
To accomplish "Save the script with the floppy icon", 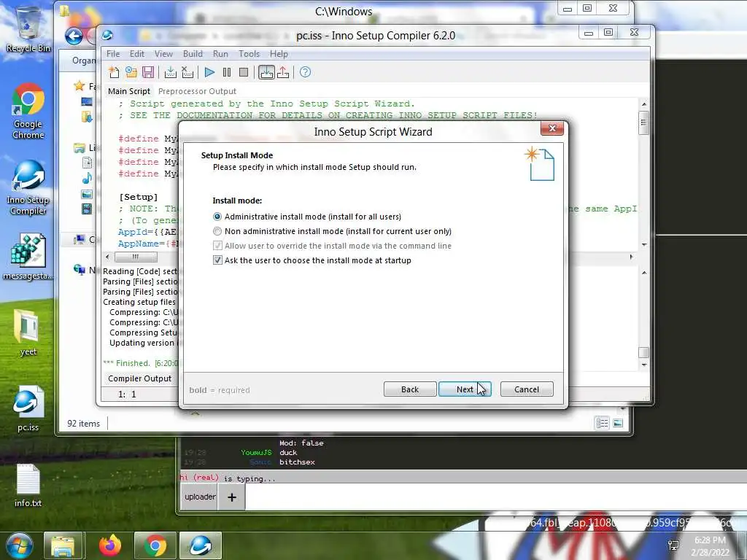I will click(x=148, y=72).
